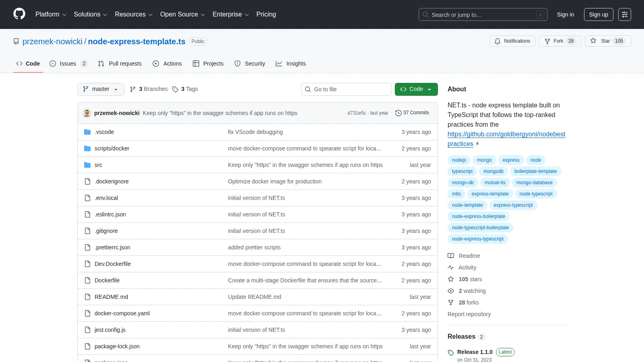This screenshot has height=362, width=644.
Task: Select the boilerplate-template topic tag
Action: click(535, 171)
